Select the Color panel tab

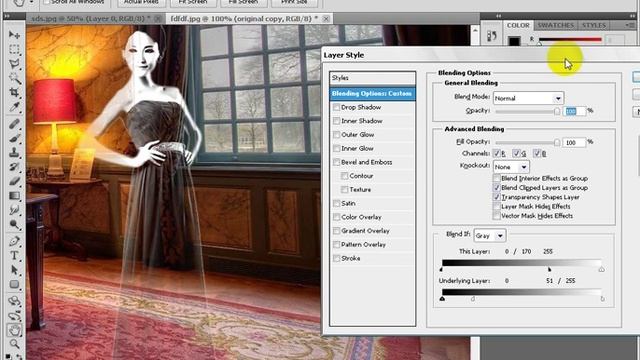coord(518,25)
